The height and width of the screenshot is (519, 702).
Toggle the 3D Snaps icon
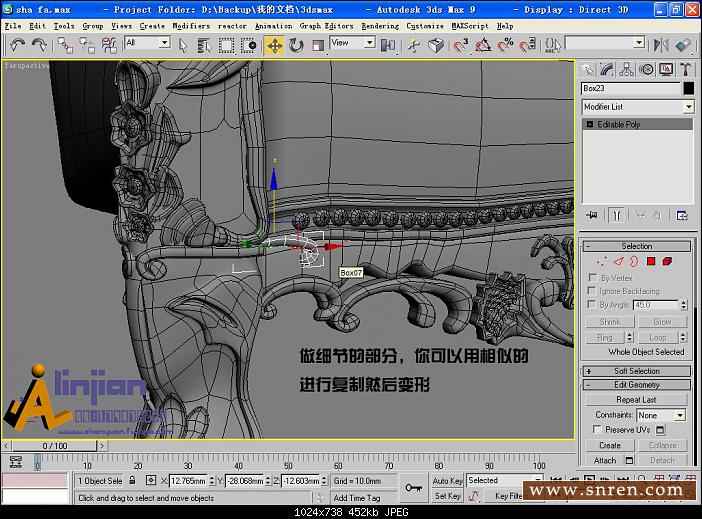[461, 45]
